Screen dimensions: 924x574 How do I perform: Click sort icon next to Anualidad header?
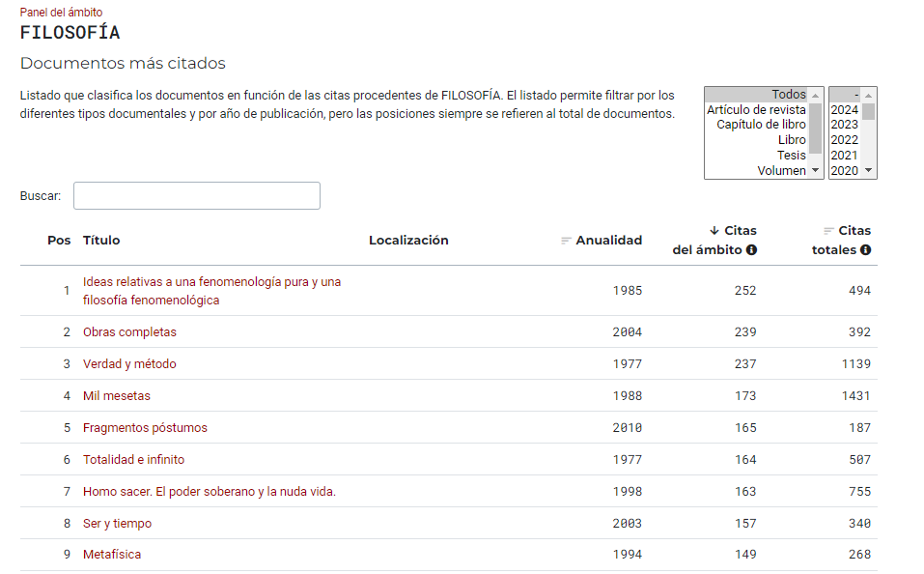(x=567, y=241)
